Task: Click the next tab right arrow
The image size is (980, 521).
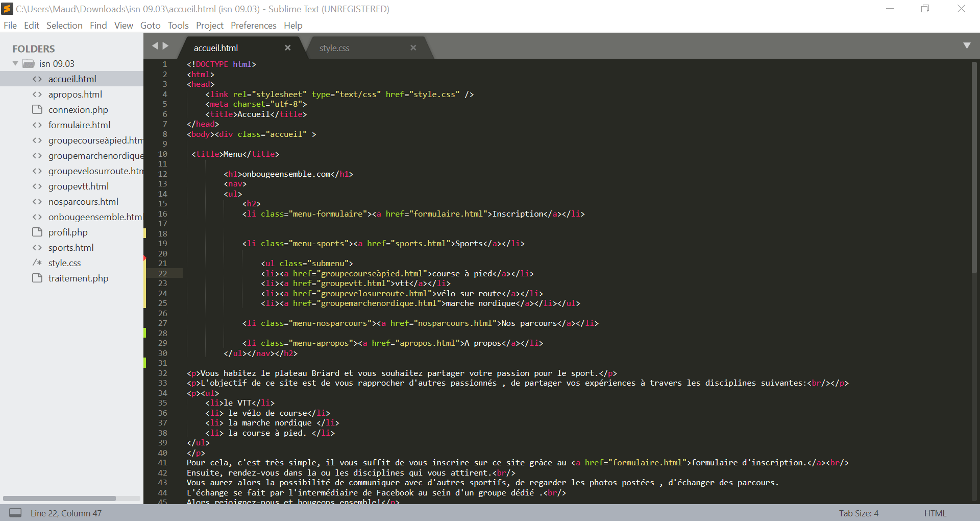Action: coord(165,46)
